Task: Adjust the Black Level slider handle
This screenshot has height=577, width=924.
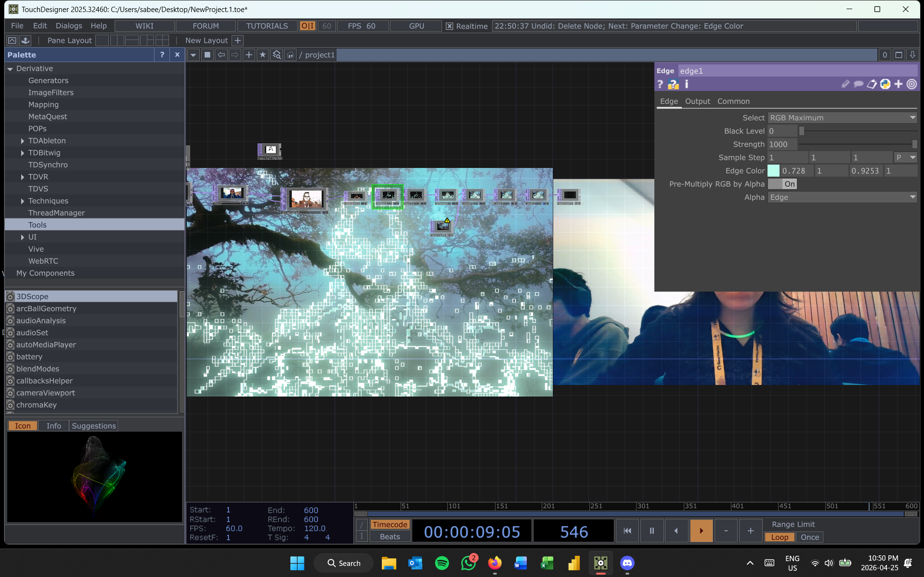Action: click(802, 131)
